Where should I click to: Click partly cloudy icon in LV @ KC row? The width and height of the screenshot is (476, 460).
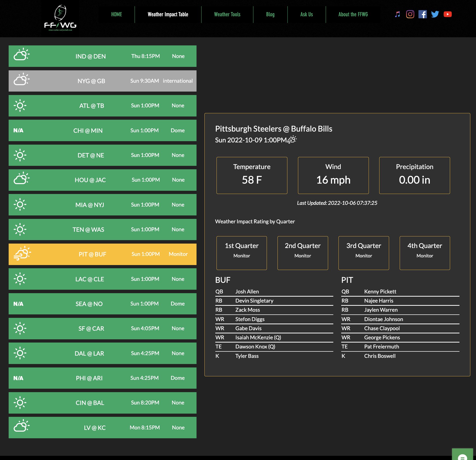[21, 426]
